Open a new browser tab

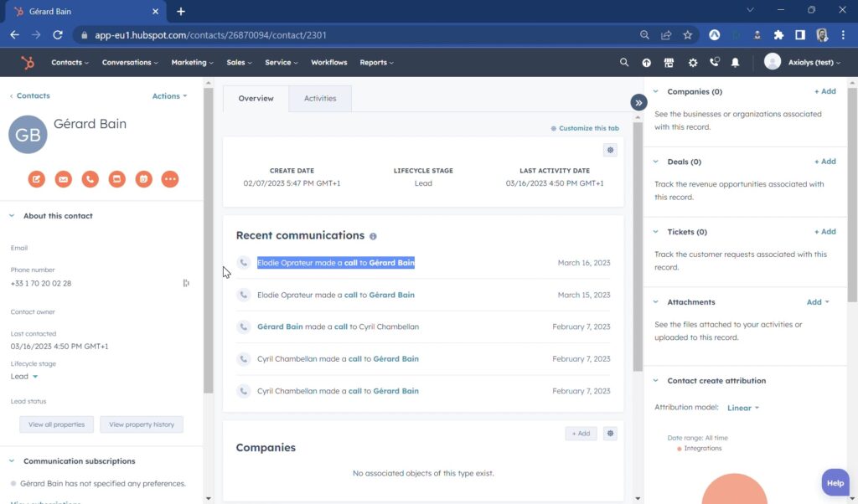click(181, 12)
